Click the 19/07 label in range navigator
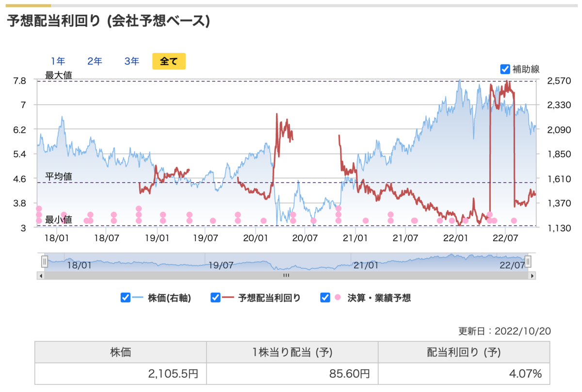The width and height of the screenshot is (582, 392). tap(221, 265)
